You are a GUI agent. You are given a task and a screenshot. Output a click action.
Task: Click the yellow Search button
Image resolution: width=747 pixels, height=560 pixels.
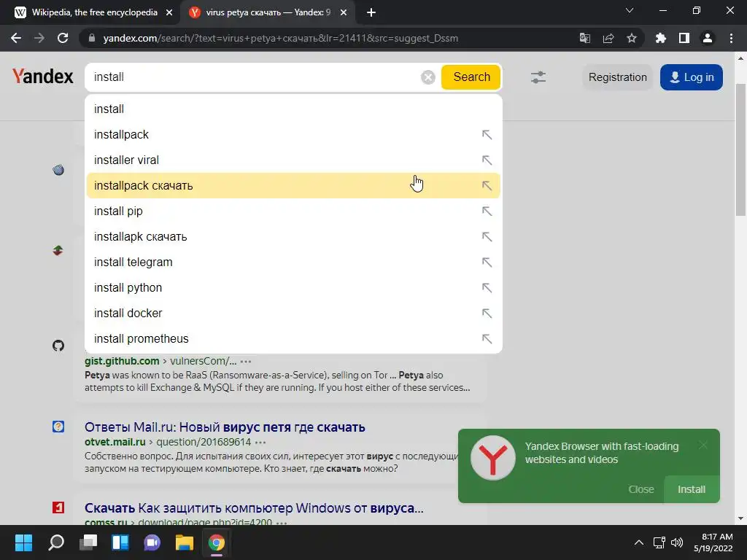pyautogui.click(x=471, y=77)
